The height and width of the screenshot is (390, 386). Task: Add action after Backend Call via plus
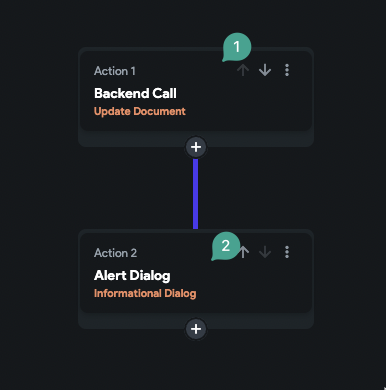tap(196, 147)
